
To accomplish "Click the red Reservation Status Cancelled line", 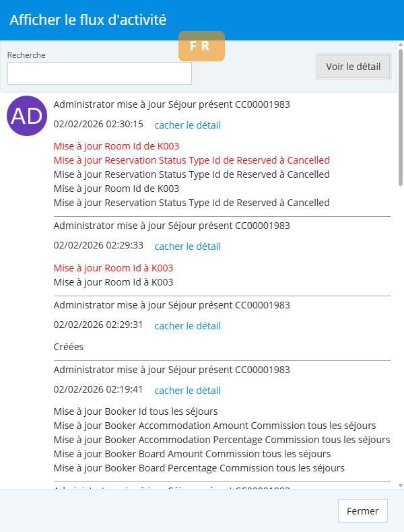I will click(191, 160).
